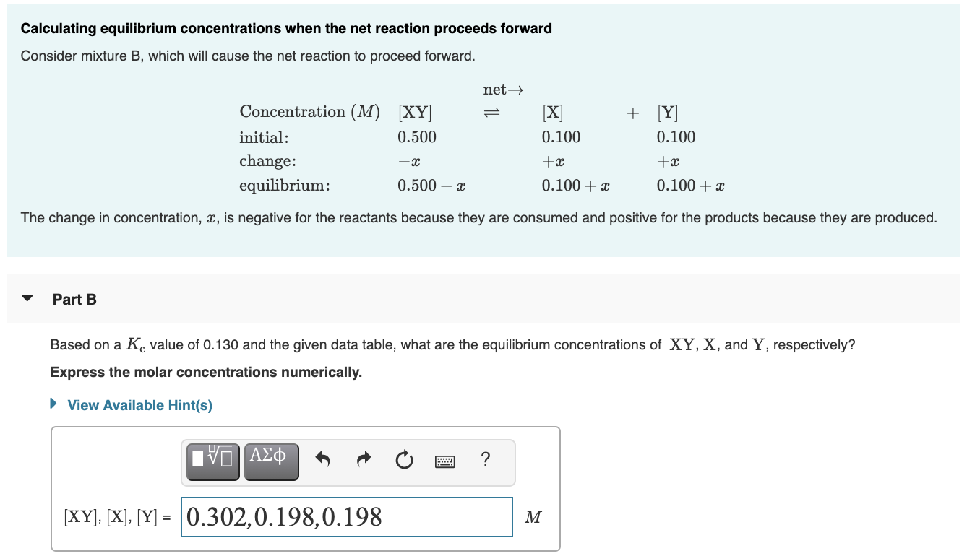Reset the answer with the circular arrow

404,460
